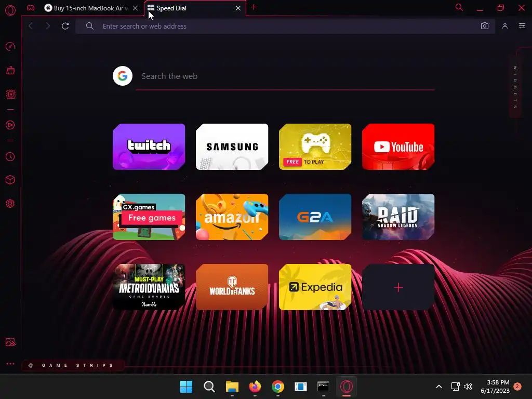Click the wallpaper image icon in sidebar
Viewport: 532px width, 399px height.
click(10, 342)
